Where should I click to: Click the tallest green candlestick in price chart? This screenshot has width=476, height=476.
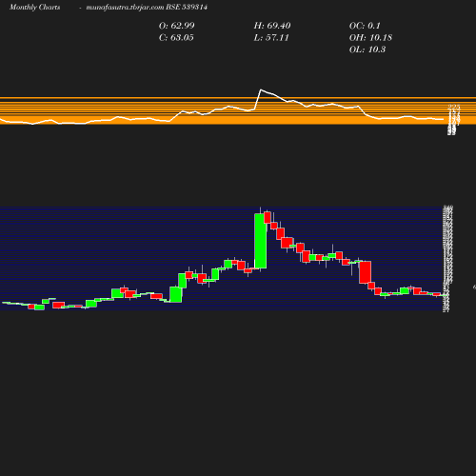click(x=261, y=241)
